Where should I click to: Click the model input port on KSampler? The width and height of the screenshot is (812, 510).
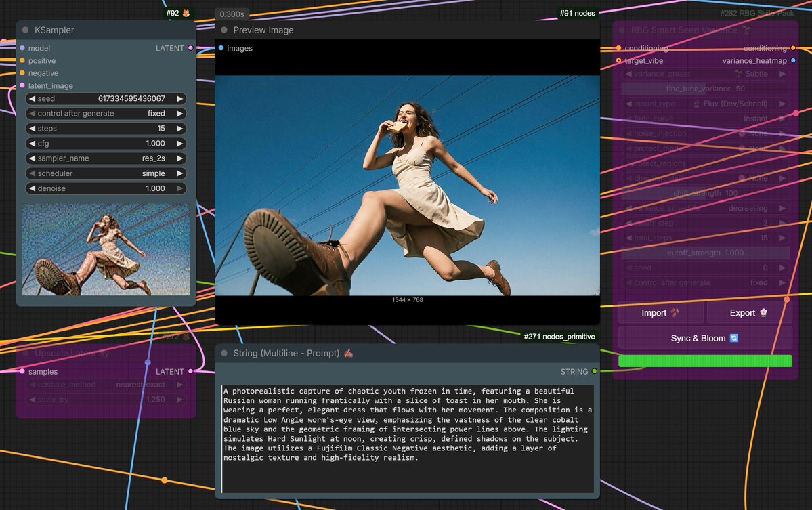tap(22, 48)
